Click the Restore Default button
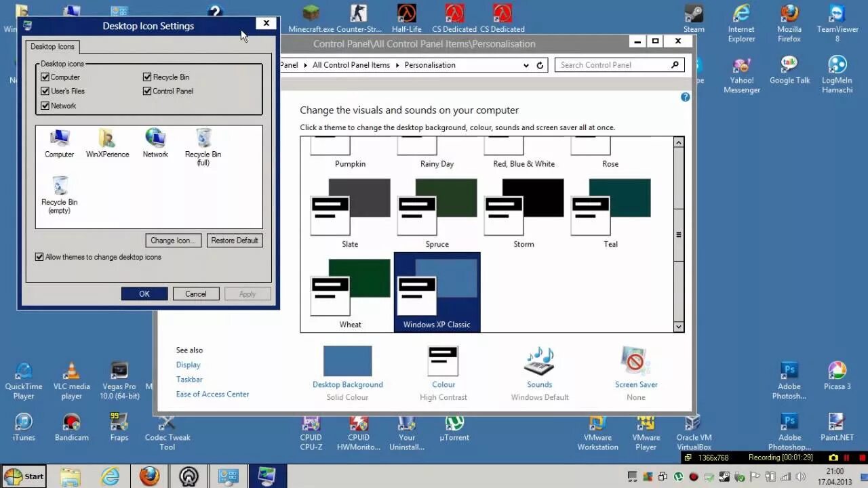Image resolution: width=868 pixels, height=488 pixels. [x=235, y=241]
